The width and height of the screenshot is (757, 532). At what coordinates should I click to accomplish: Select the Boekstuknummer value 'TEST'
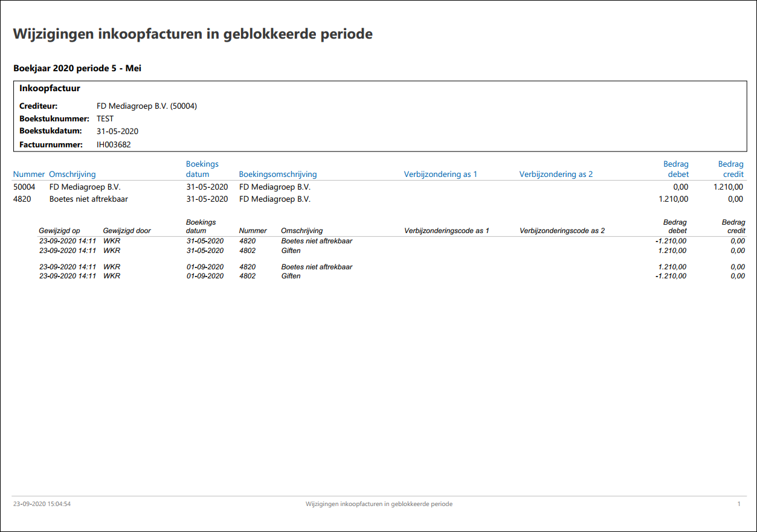tap(105, 119)
